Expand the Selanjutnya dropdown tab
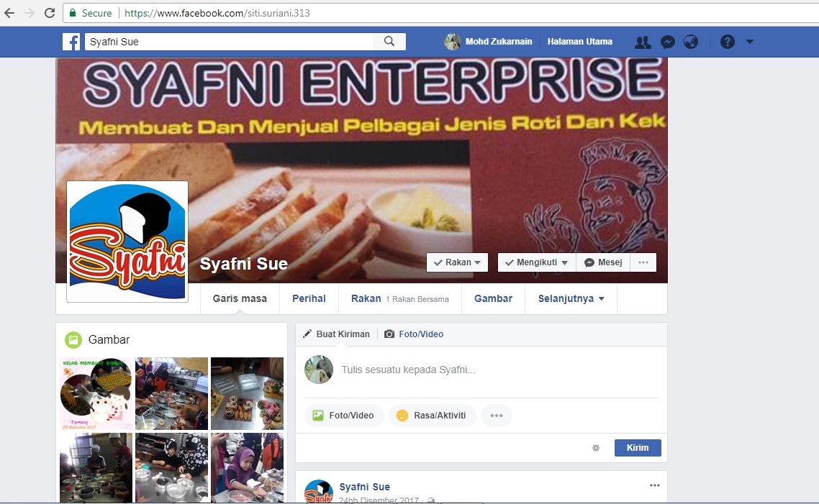This screenshot has height=504, width=819. point(571,298)
